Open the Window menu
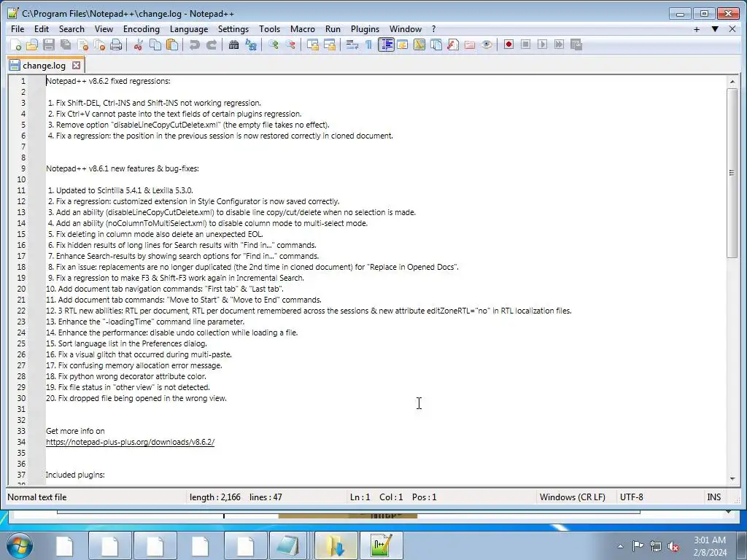 click(406, 29)
